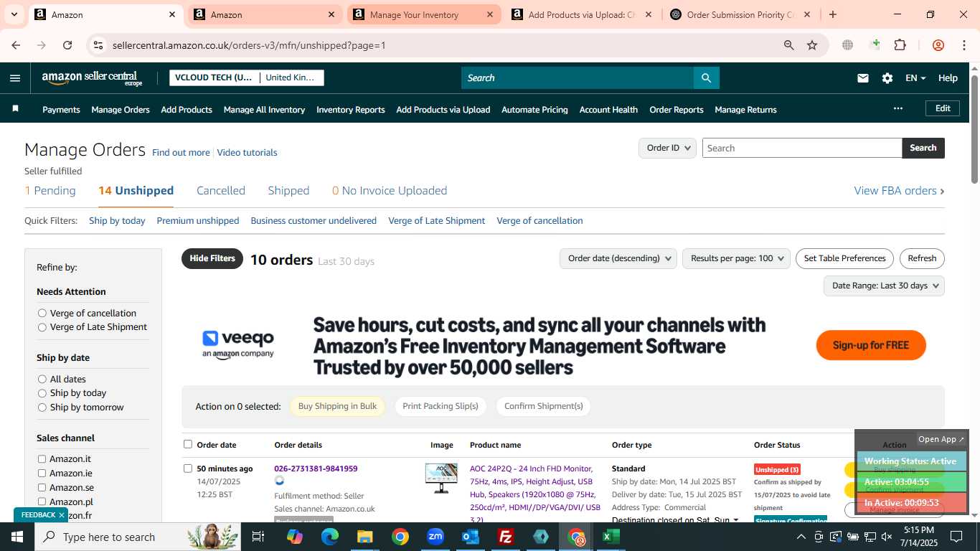Switch to the Cancelled orders tab
Screen dimensions: 980x551
coord(221,191)
